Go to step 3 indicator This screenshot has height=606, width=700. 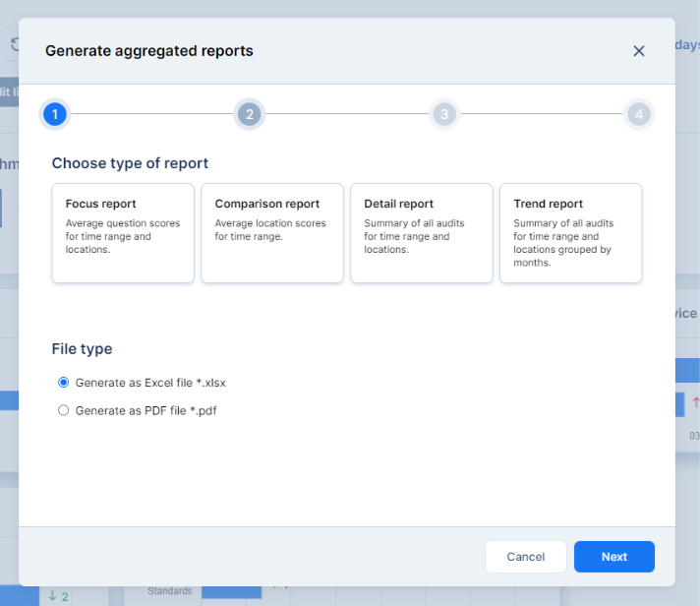click(x=444, y=115)
